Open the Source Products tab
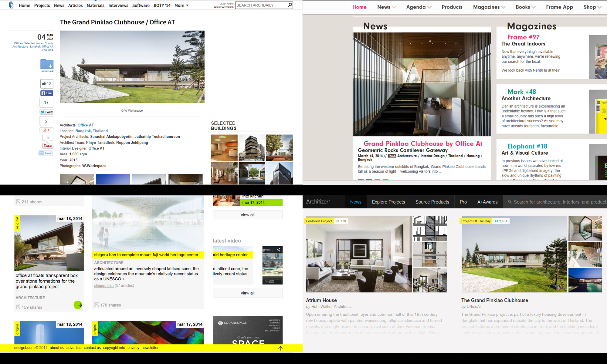 tap(432, 202)
